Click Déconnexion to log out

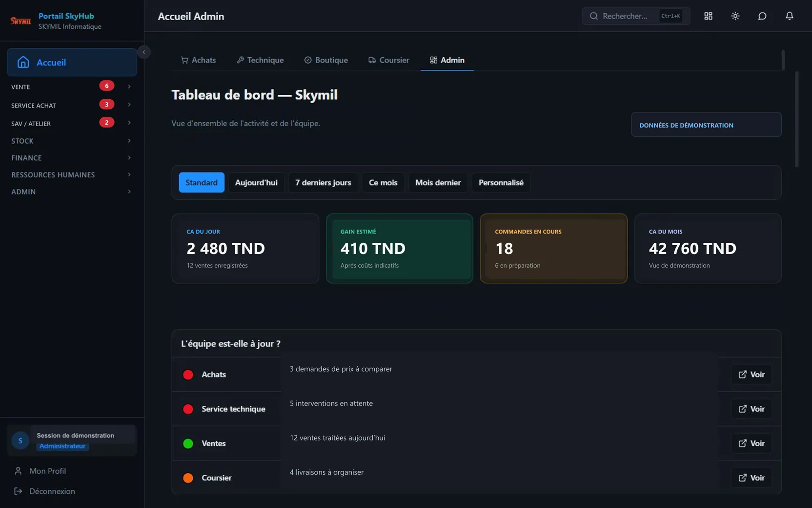click(44, 491)
